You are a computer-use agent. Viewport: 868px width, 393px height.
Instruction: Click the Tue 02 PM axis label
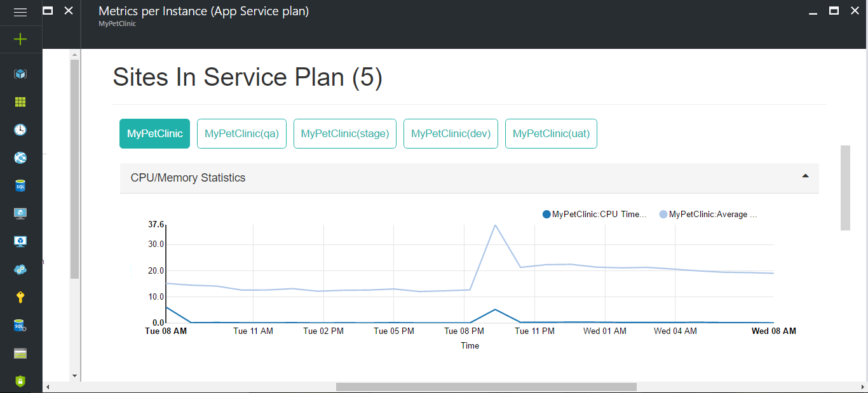coord(323,331)
